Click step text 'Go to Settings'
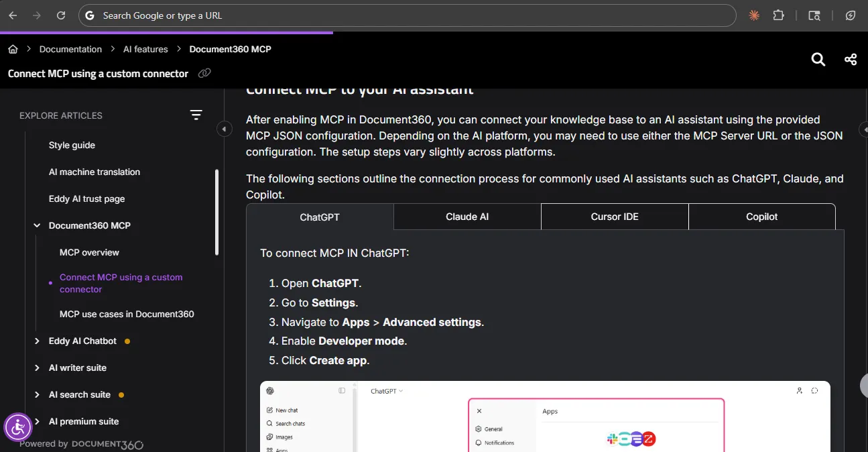 click(x=320, y=302)
